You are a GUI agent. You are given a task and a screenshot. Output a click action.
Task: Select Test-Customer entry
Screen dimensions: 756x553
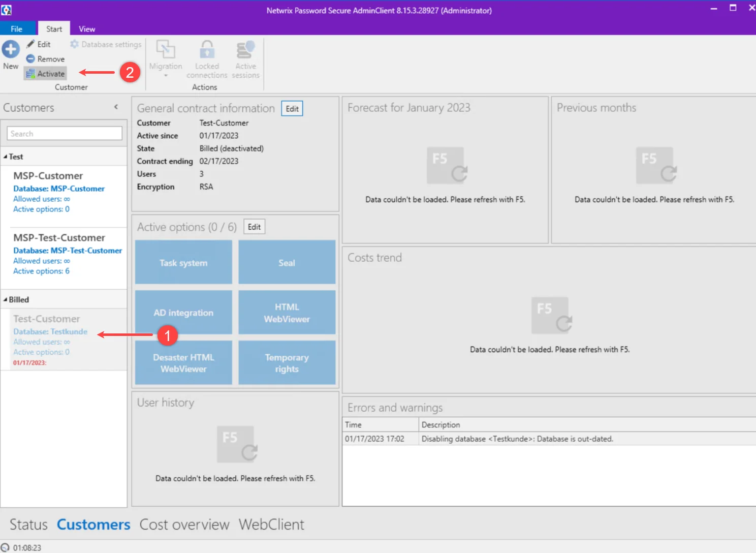[64, 340]
